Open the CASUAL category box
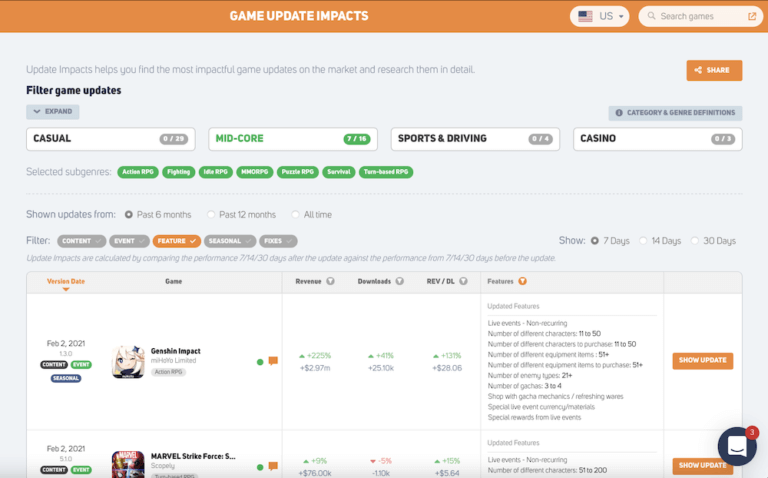Image resolution: width=768 pixels, height=478 pixels. point(111,139)
